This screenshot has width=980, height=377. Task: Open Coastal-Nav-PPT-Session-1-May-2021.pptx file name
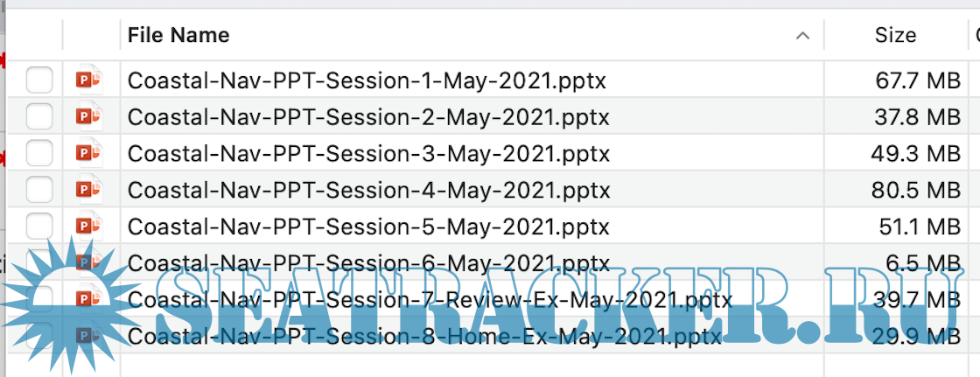[367, 80]
